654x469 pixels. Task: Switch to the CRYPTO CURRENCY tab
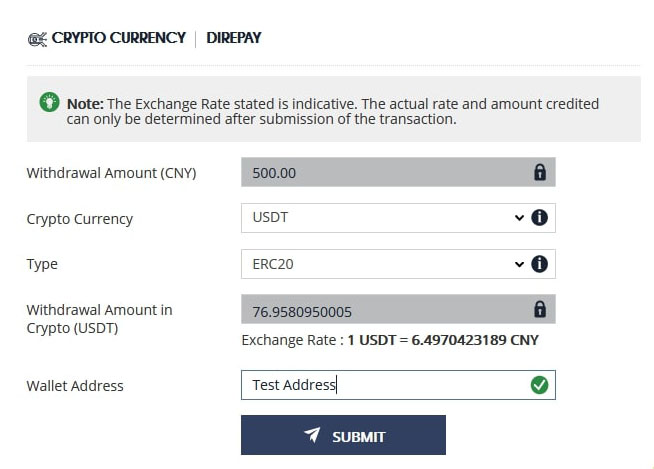[118, 38]
